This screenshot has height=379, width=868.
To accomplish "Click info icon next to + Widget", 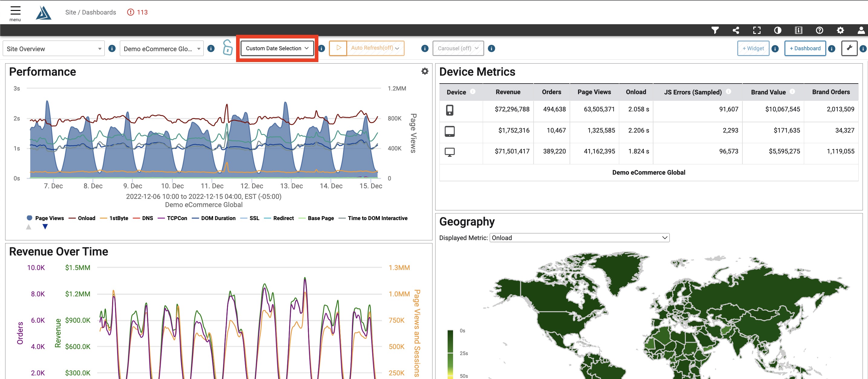I will pyautogui.click(x=775, y=48).
